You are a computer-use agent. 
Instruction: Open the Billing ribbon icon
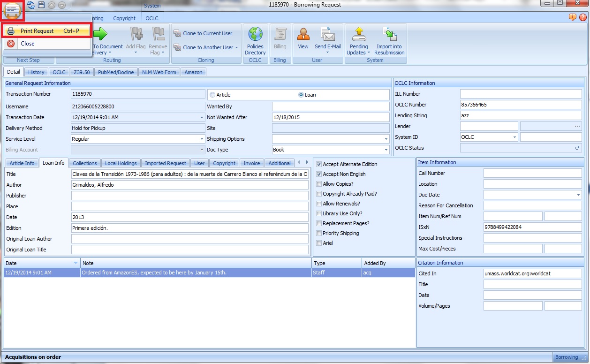click(280, 35)
